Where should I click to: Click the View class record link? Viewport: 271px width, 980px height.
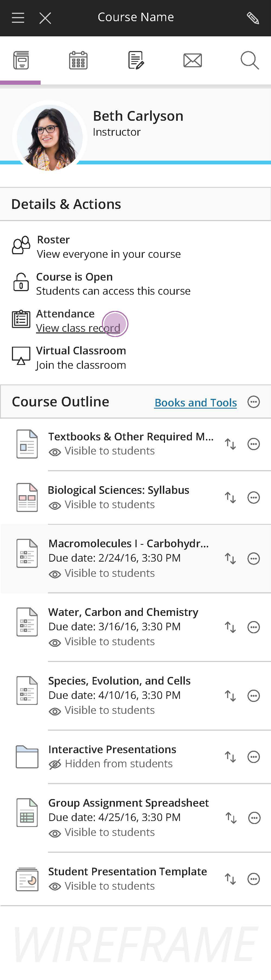click(x=78, y=327)
